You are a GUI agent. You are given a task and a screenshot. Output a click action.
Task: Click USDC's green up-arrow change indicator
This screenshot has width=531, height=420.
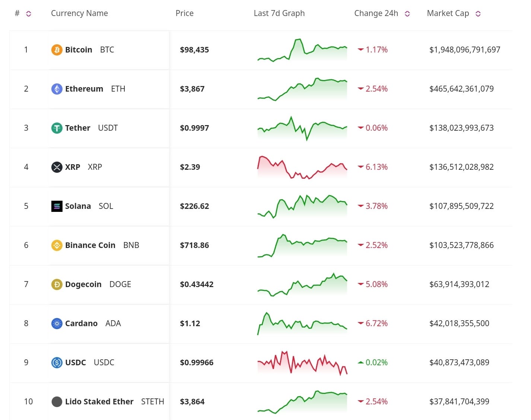(x=360, y=362)
